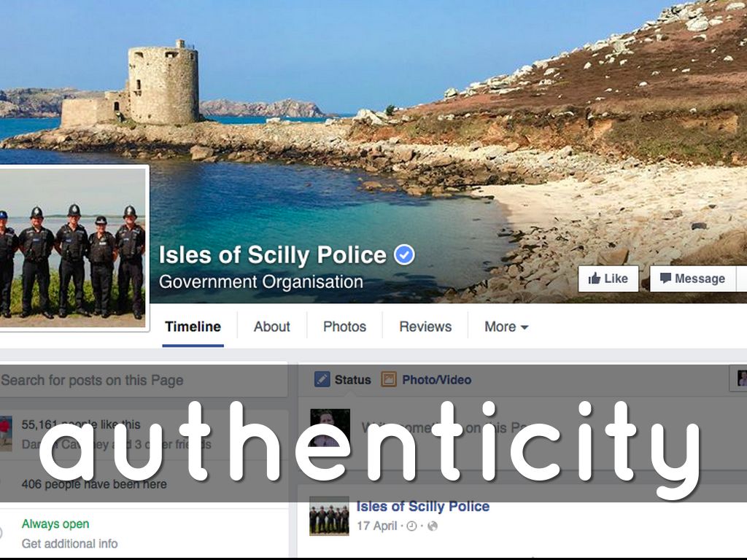The height and width of the screenshot is (560, 747).
Task: Click the clock icon beside 17 April
Action: click(x=412, y=526)
